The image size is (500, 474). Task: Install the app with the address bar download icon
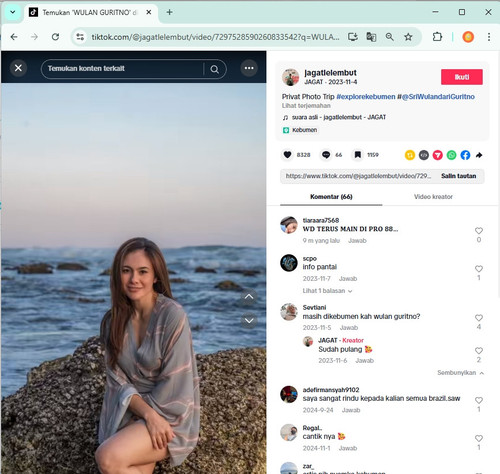point(353,37)
